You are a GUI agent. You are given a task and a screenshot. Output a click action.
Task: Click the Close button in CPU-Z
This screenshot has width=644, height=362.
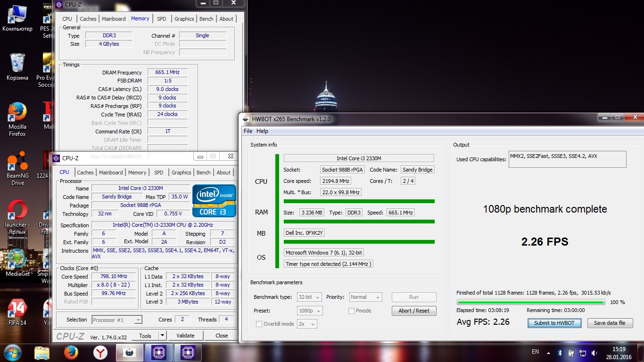pos(222,336)
